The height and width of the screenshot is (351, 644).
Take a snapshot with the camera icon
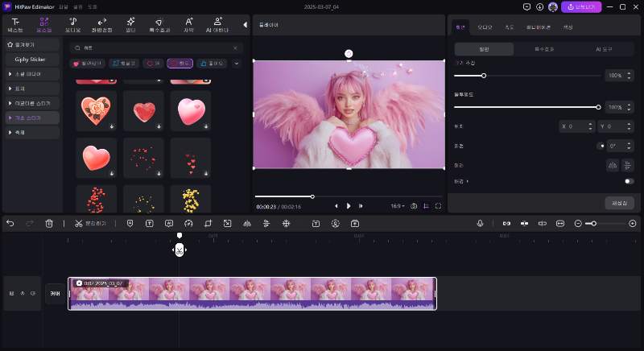tap(414, 206)
